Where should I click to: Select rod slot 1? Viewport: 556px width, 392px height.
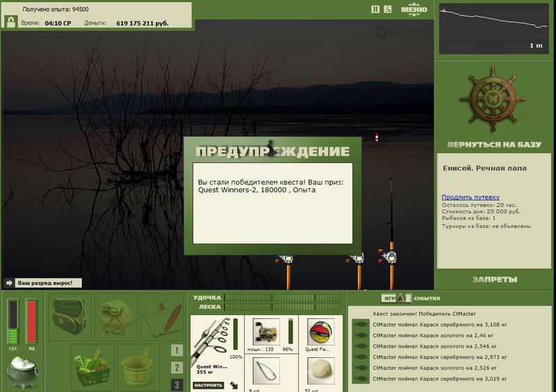point(177,350)
